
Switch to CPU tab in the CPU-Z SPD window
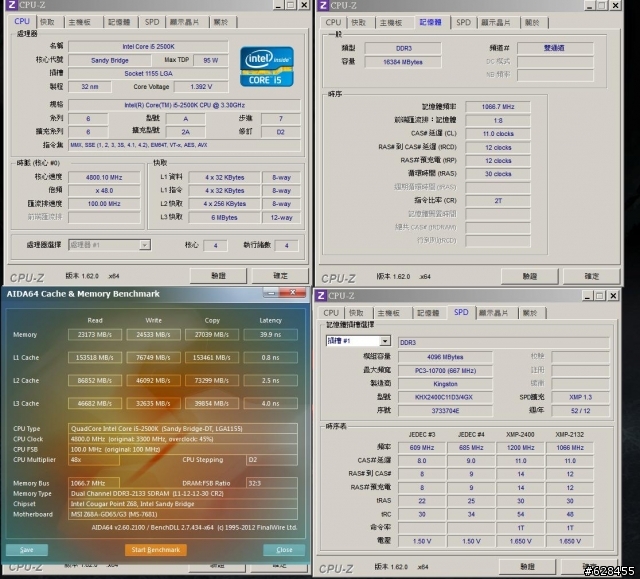331,313
